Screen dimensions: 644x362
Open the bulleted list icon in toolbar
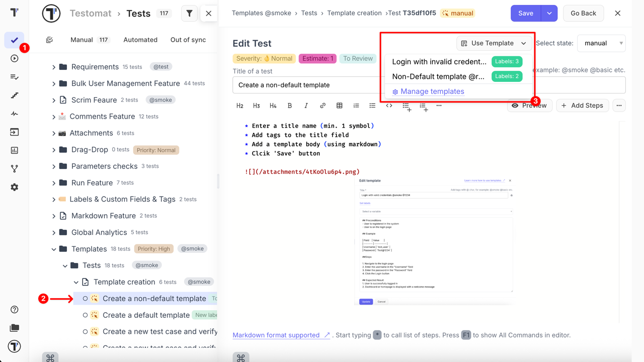click(373, 106)
